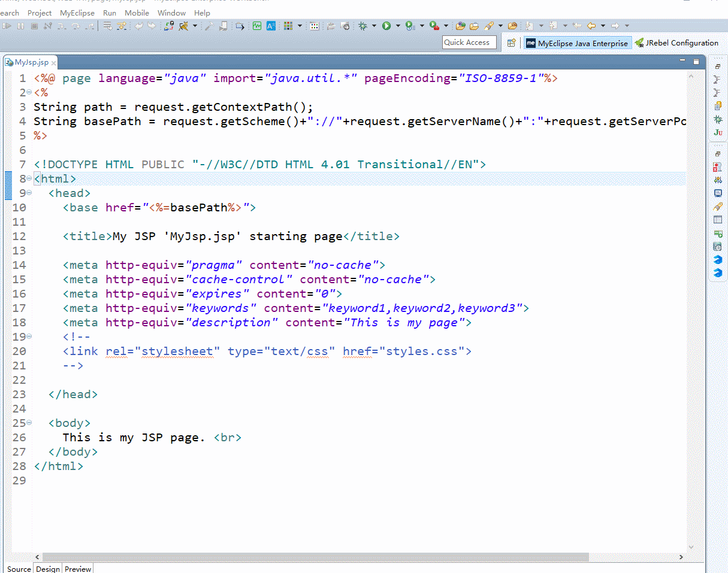Click the Quick Access search field
The image size is (728, 573).
point(470,43)
